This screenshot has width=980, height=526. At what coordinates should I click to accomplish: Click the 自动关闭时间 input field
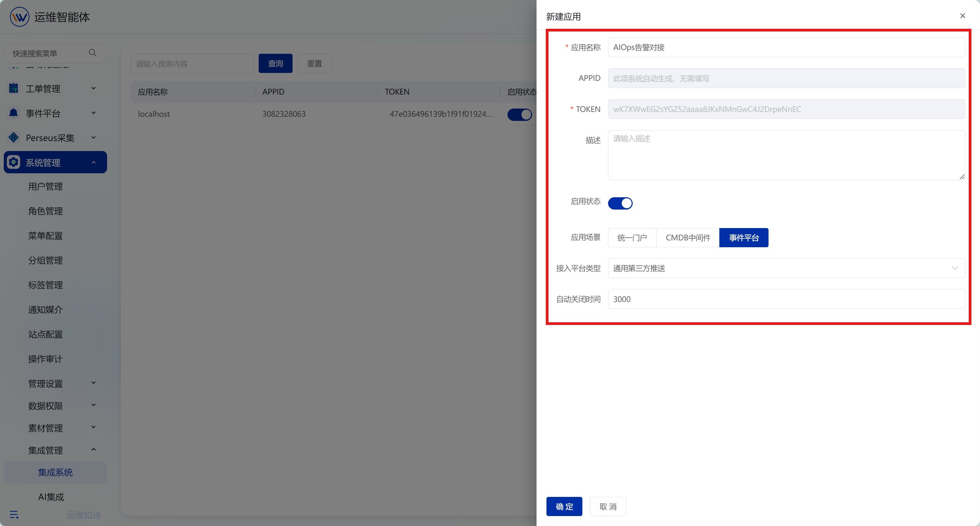pos(786,299)
